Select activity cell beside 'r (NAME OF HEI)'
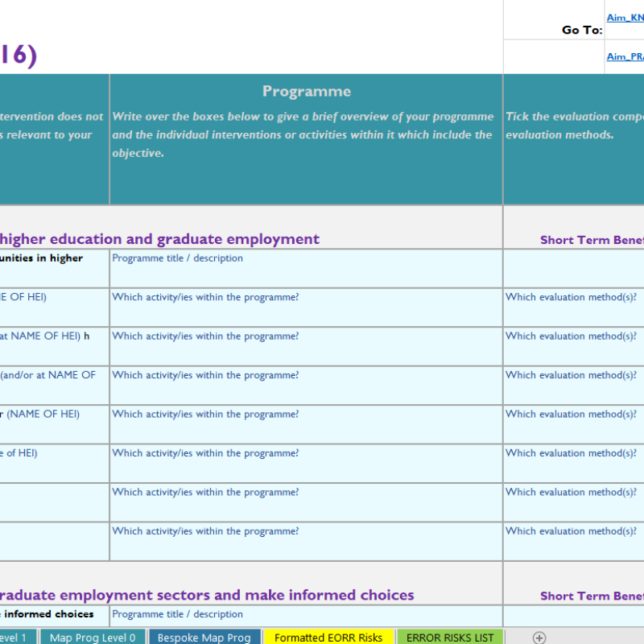Viewport: 644px width, 644px height. tap(306, 424)
